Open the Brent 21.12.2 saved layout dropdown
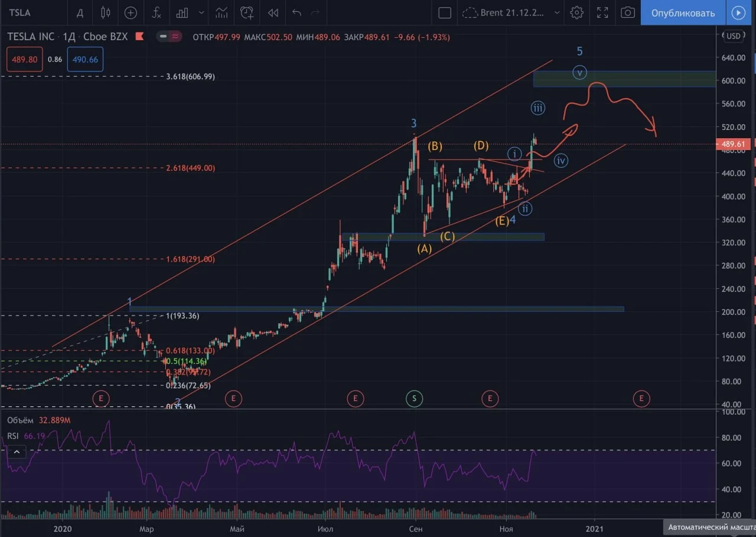 click(510, 12)
